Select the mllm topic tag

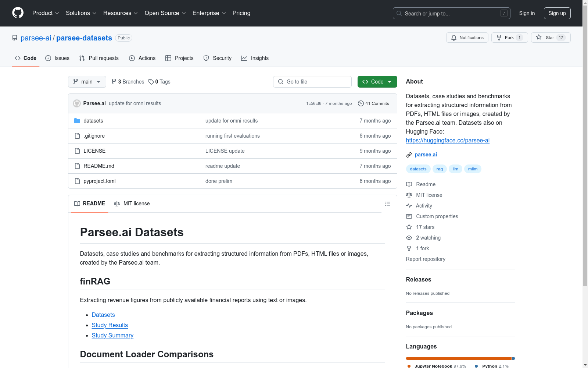pos(473,169)
